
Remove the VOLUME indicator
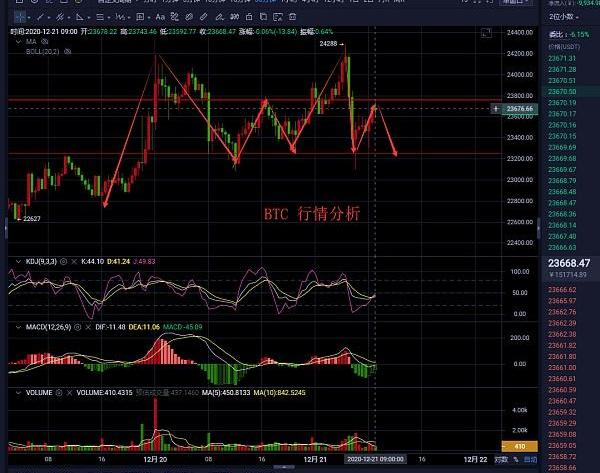coord(71,392)
